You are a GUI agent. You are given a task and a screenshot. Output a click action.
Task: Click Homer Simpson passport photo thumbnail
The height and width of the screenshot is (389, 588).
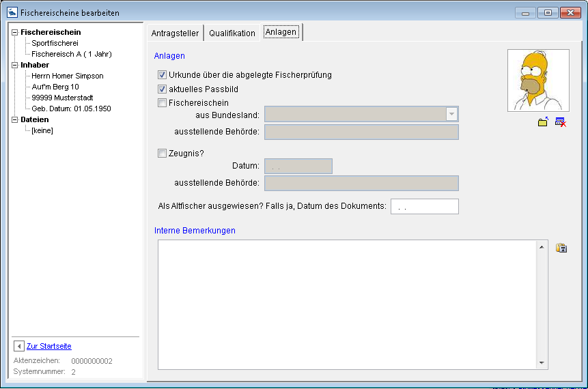(538, 81)
